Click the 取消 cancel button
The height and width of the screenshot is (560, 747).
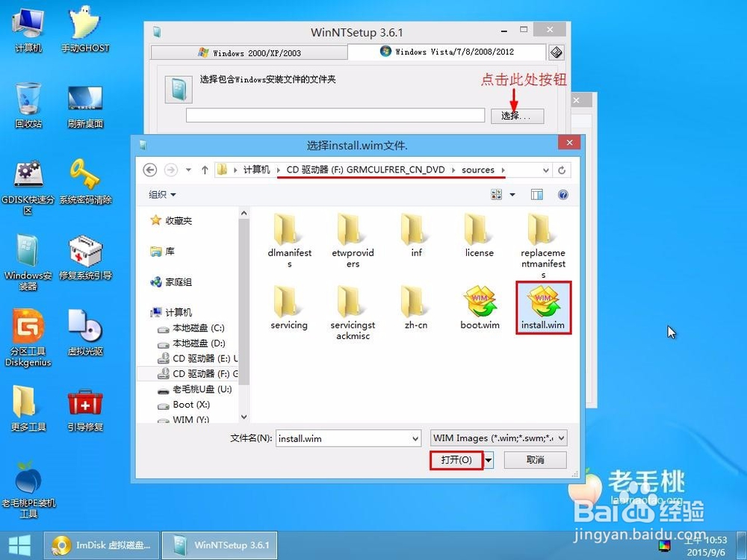click(536, 460)
